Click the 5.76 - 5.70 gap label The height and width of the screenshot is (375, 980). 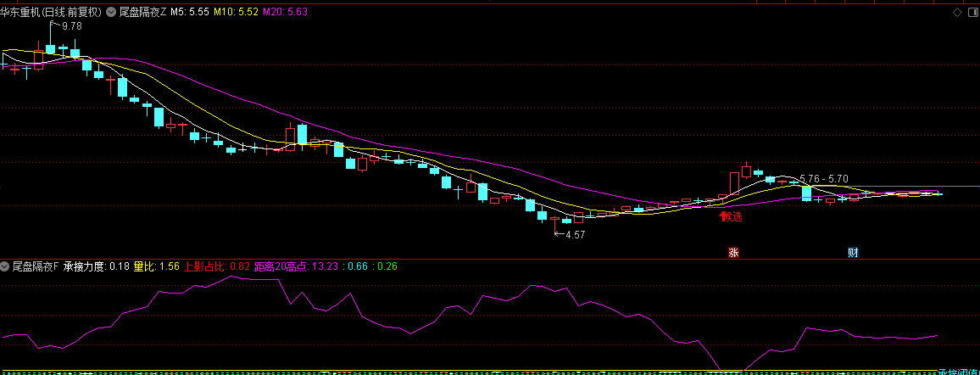pos(824,179)
